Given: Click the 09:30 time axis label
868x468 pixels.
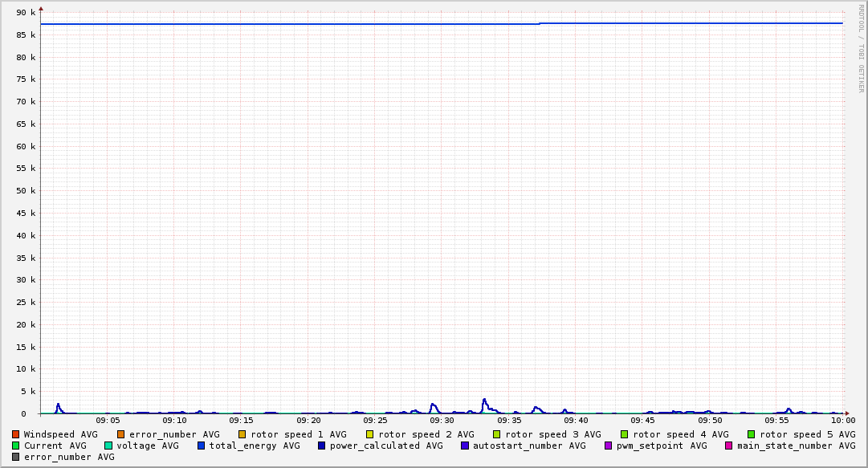Looking at the screenshot, I should [x=442, y=420].
